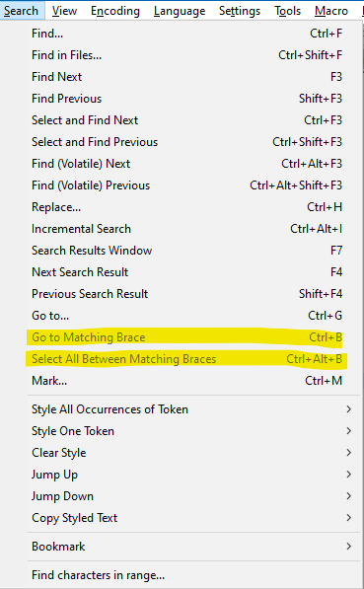Open the Encoding menu
Viewport: 364px width, 589px height.
(115, 11)
